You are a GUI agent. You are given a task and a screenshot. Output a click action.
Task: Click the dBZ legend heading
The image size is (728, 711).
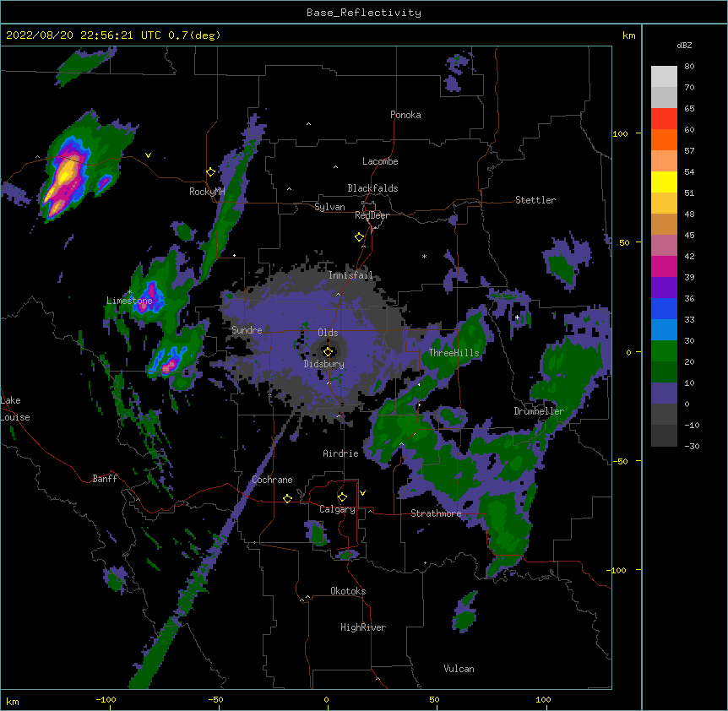[x=684, y=45]
